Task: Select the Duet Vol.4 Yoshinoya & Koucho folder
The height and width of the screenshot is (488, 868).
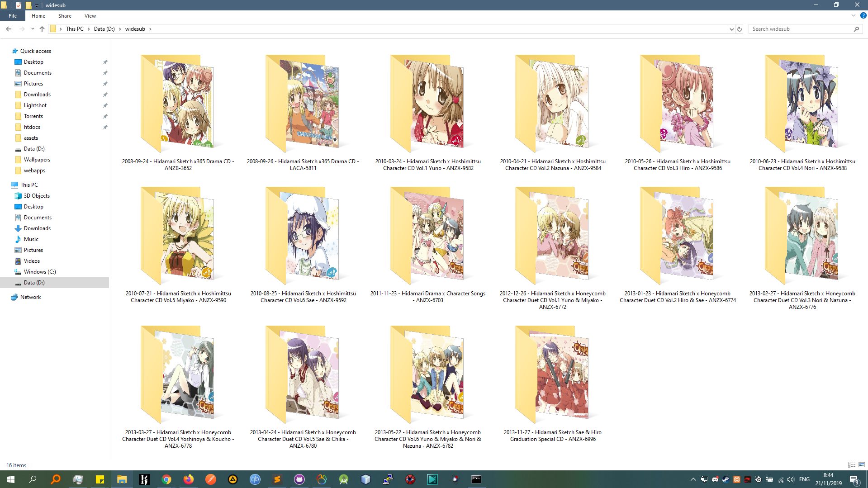Action: tap(178, 387)
